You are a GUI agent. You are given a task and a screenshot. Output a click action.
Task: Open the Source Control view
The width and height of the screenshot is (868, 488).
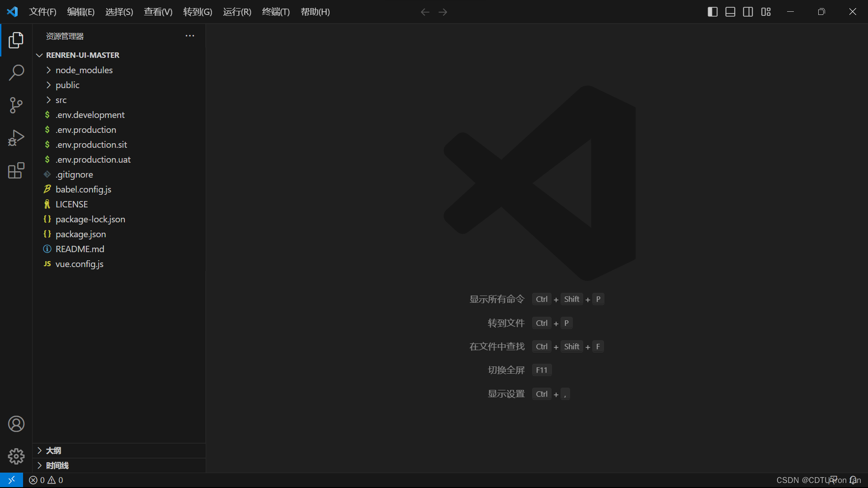[x=16, y=105]
